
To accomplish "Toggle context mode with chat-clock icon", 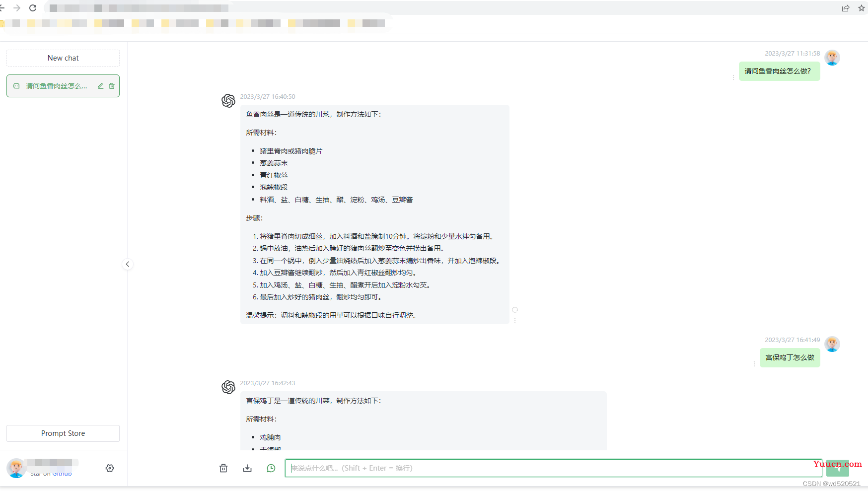I will pos(271,468).
